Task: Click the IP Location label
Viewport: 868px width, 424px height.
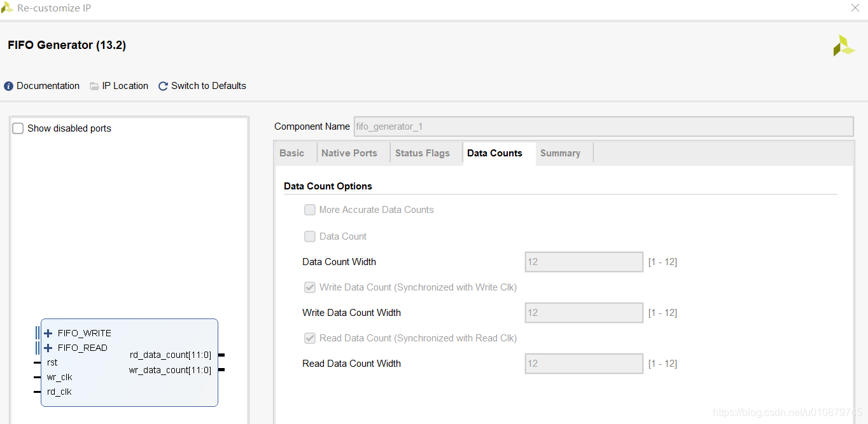Action: click(125, 86)
